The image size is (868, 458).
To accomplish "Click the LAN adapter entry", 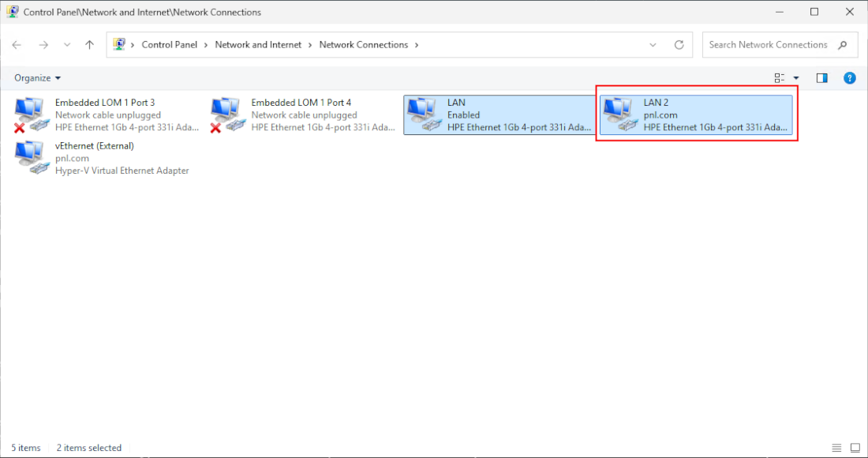I will click(x=497, y=115).
